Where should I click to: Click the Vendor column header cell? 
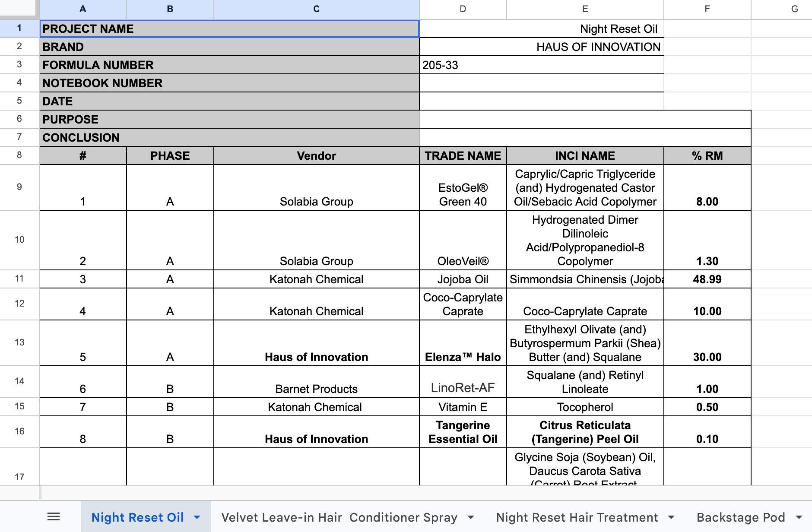[317, 155]
